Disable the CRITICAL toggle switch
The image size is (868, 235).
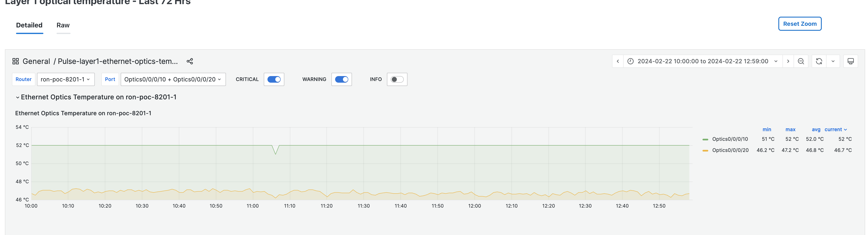click(274, 79)
